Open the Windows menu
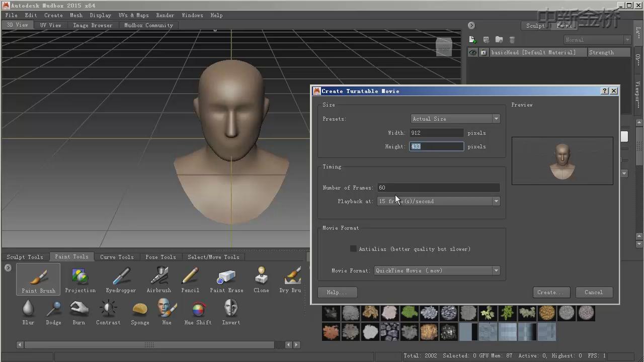 [192, 15]
